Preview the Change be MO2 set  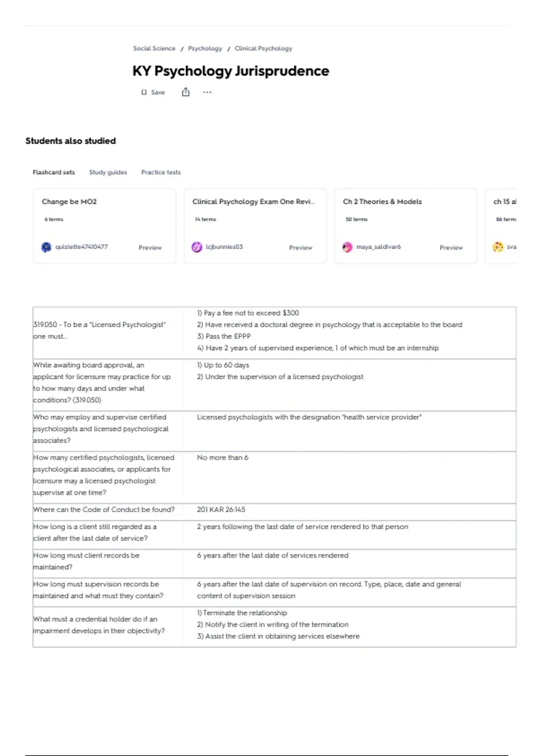click(150, 248)
